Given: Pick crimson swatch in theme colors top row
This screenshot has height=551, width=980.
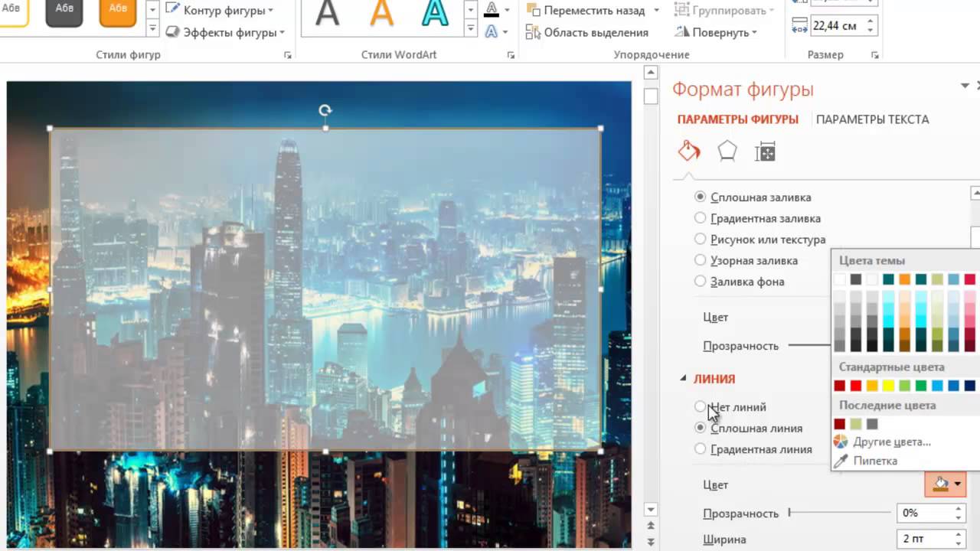Looking at the screenshot, I should [970, 279].
